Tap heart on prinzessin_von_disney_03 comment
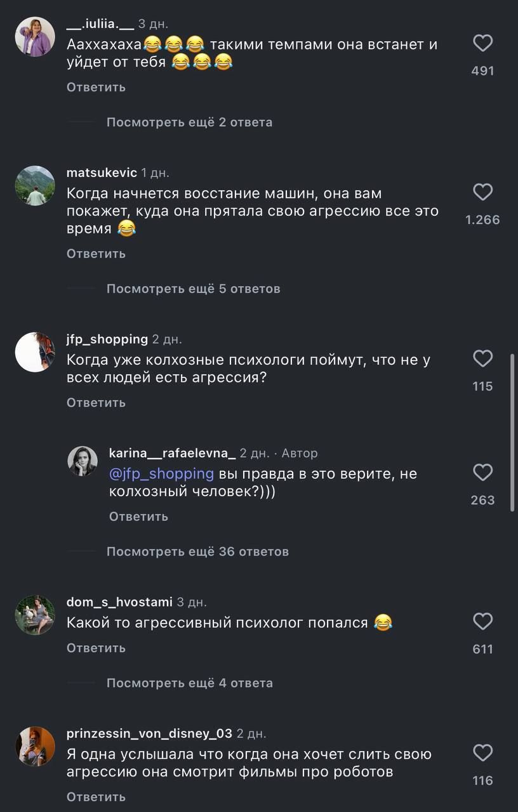The width and height of the screenshot is (518, 812). click(483, 753)
